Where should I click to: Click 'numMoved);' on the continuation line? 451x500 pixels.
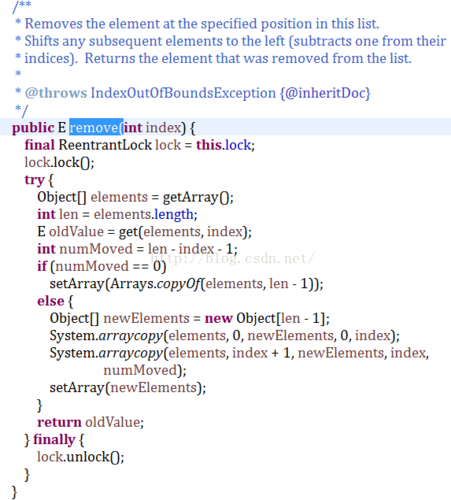pyautogui.click(x=145, y=370)
